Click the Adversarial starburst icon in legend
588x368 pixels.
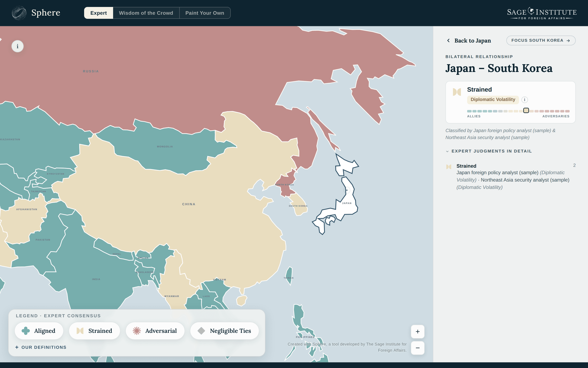(137, 331)
